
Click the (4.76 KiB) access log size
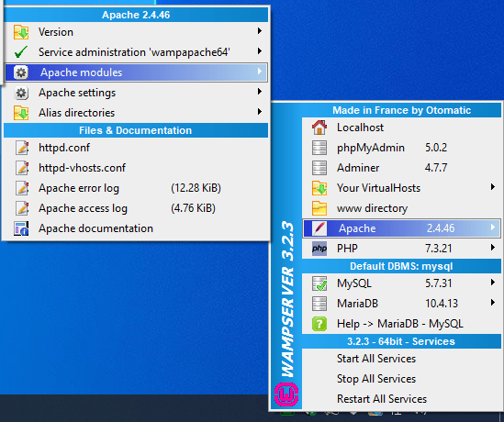pyautogui.click(x=193, y=208)
